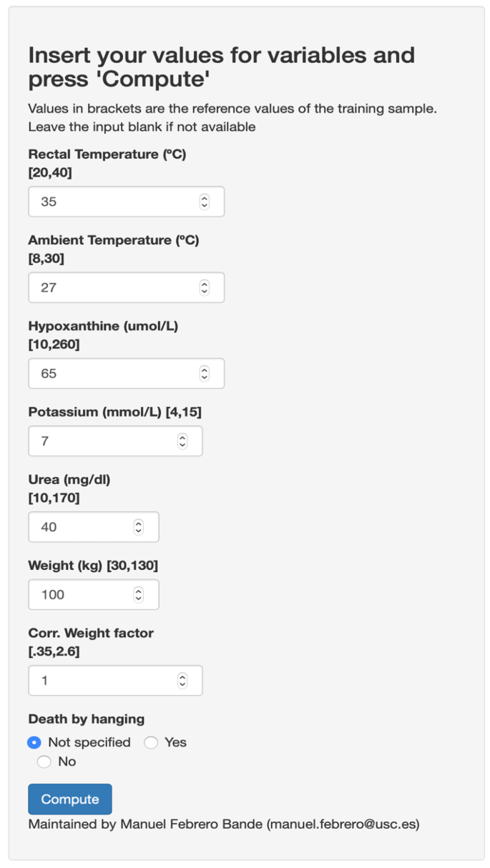This screenshot has height=868, width=490.
Task: Click the maintainer email address text
Action: pos(343,824)
